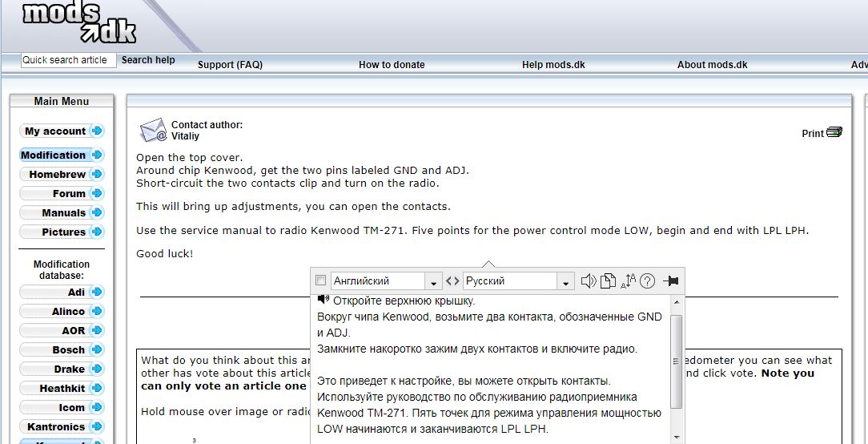Click arrow icon beside Pictures
This screenshot has height=444, width=868.
coord(97,232)
